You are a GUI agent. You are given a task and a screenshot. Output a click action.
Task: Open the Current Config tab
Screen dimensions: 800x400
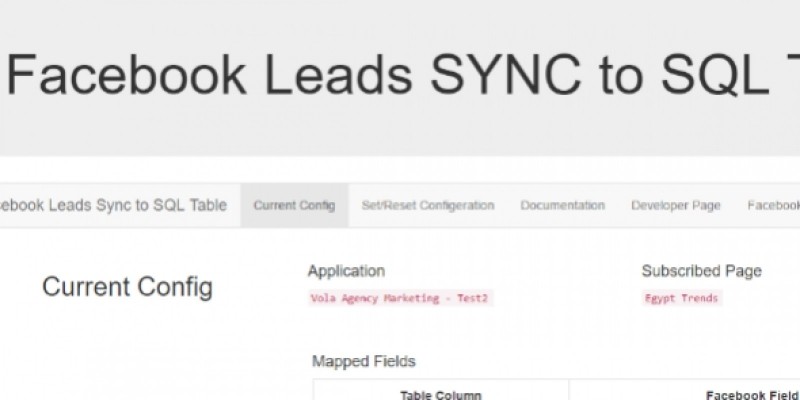tap(294, 206)
